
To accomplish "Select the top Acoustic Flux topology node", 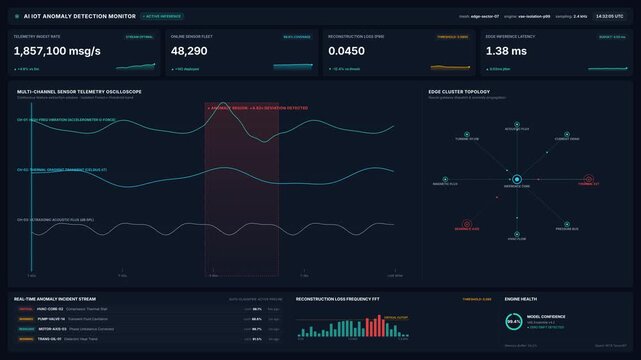I will pyautogui.click(x=517, y=124).
